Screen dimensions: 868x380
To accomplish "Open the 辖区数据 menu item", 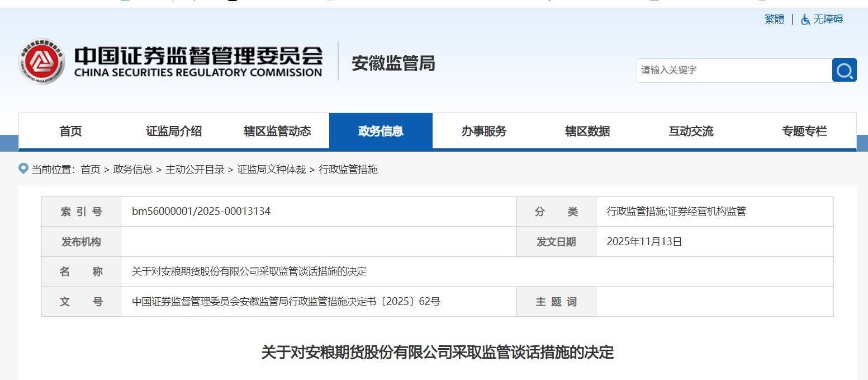I will (x=587, y=130).
